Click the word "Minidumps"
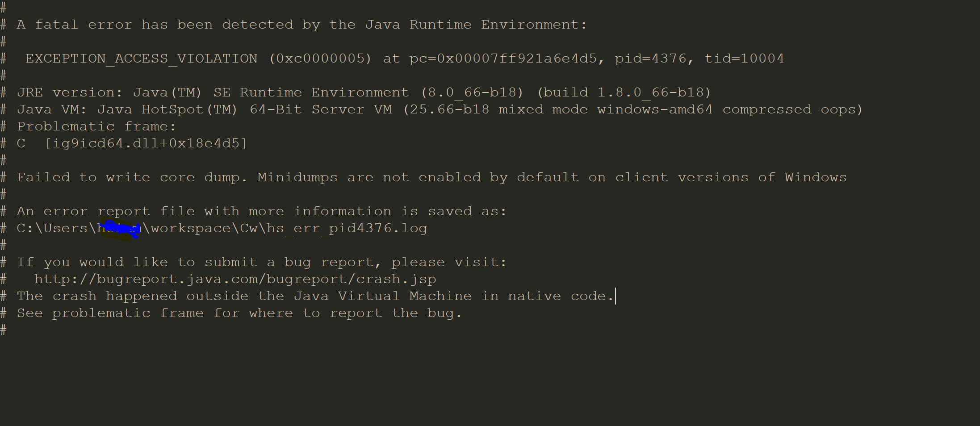The width and height of the screenshot is (980, 426). pos(297,177)
